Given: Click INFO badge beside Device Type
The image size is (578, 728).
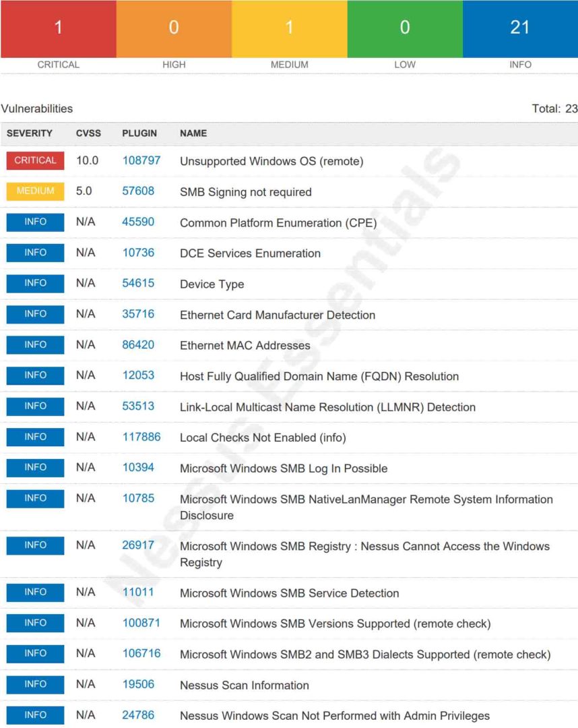Looking at the screenshot, I should pos(36,284).
